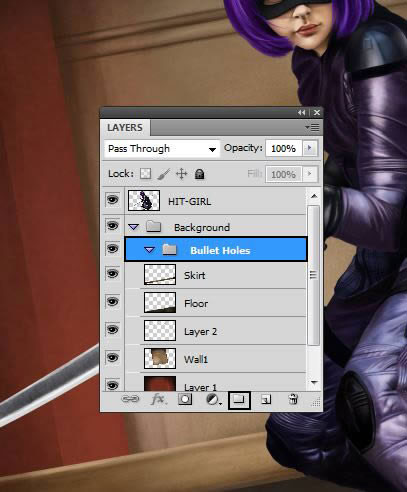Select the layer named Layer 2

coord(200,332)
